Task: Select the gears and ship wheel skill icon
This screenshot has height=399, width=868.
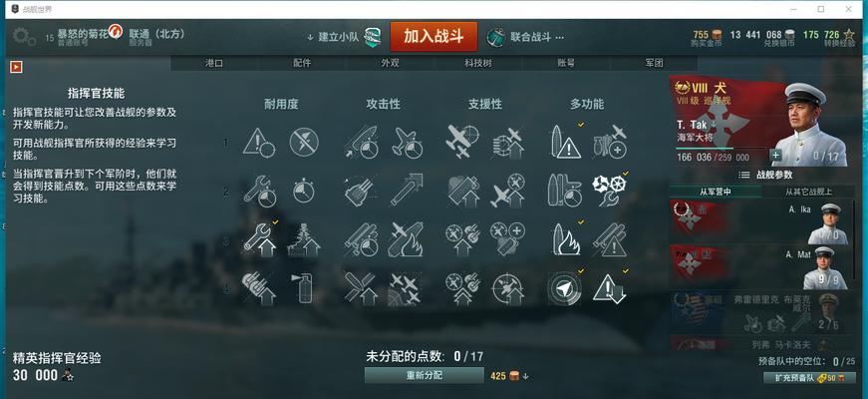Action: 609,191
